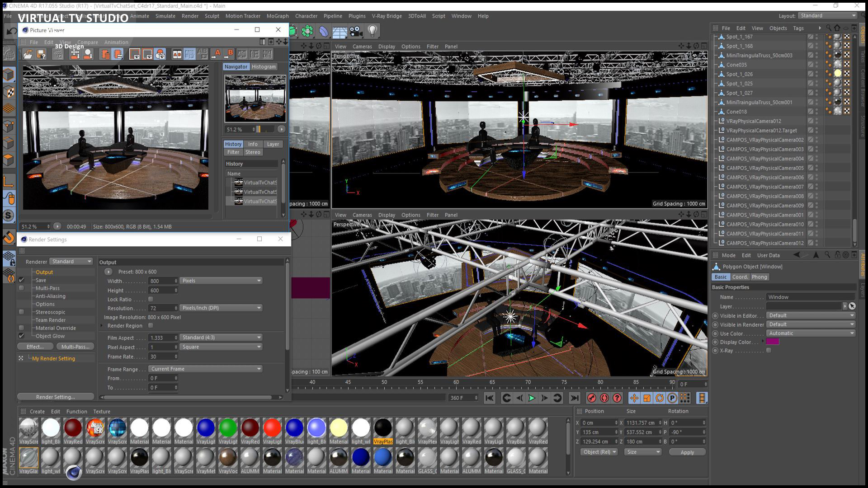Open the Visible in Editor dropdown
This screenshot has width=868, height=488.
(811, 315)
